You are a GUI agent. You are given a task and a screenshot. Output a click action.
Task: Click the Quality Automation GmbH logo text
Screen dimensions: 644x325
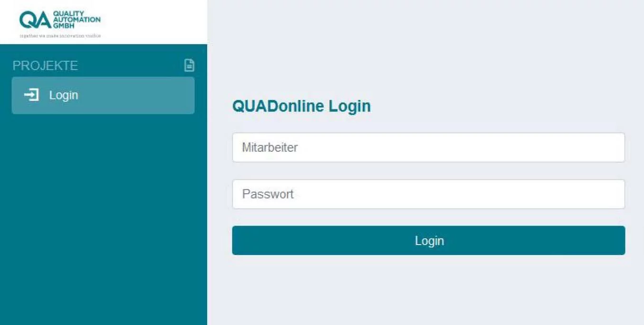pyautogui.click(x=77, y=20)
